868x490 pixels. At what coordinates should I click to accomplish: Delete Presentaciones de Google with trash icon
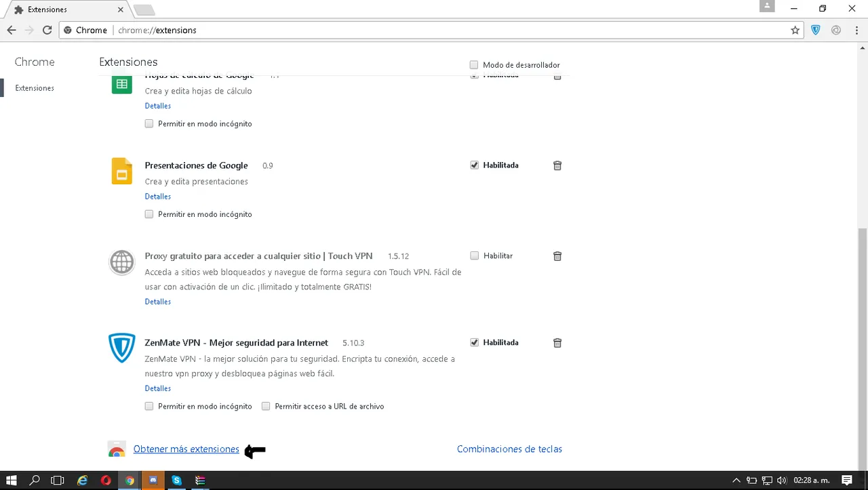[557, 165]
